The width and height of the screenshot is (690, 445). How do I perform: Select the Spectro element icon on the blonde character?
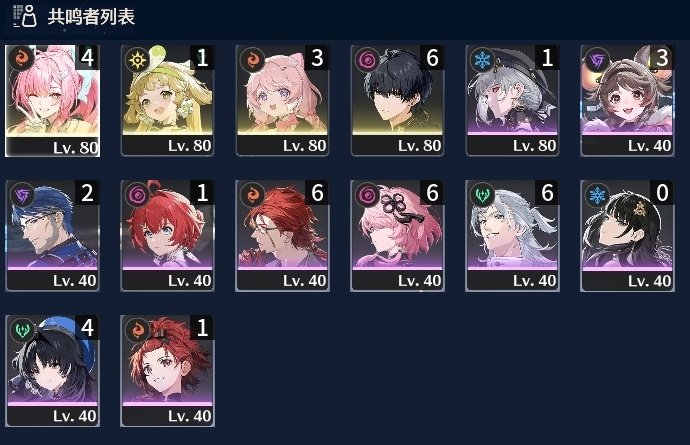point(138,59)
